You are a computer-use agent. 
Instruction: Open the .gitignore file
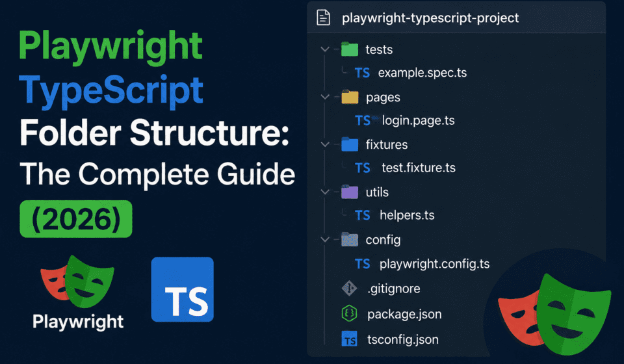pyautogui.click(x=394, y=289)
